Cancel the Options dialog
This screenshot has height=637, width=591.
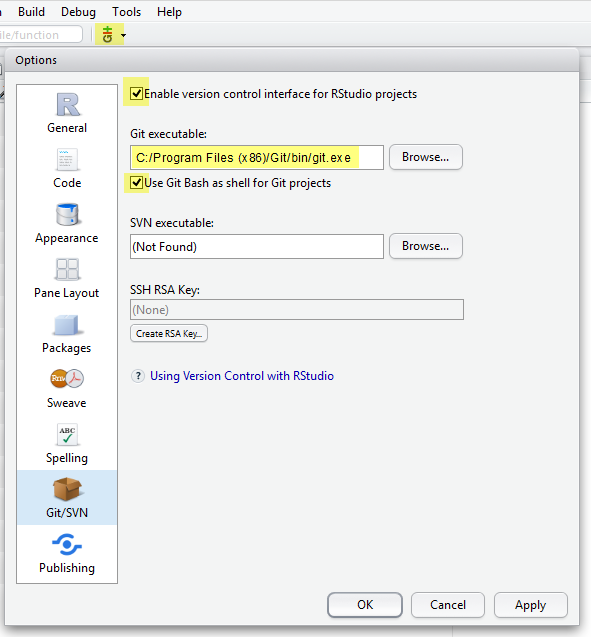click(x=448, y=604)
